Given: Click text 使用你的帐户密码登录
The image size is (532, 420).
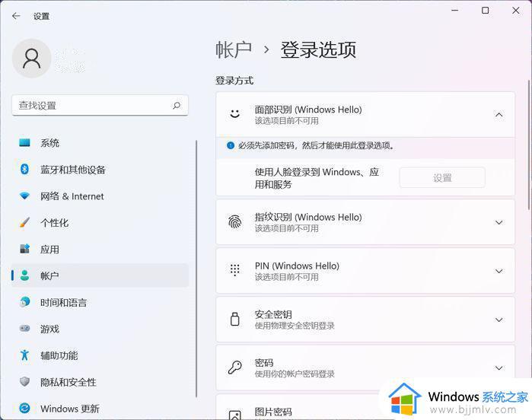Looking at the screenshot, I should (x=295, y=374).
